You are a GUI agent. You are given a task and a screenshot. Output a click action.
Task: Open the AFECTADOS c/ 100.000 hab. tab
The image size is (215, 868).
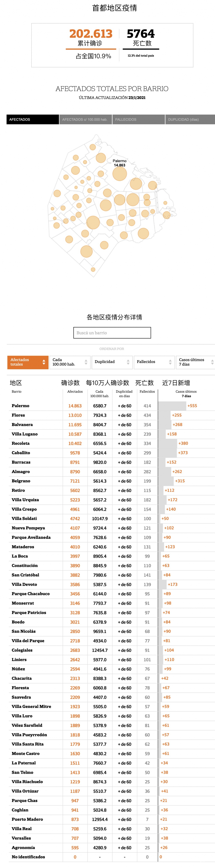point(85,119)
